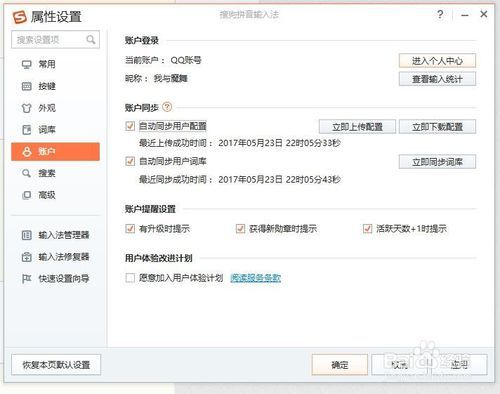Uncheck 活跃天数+1时提示 option
The image size is (500, 394).
[x=367, y=229]
